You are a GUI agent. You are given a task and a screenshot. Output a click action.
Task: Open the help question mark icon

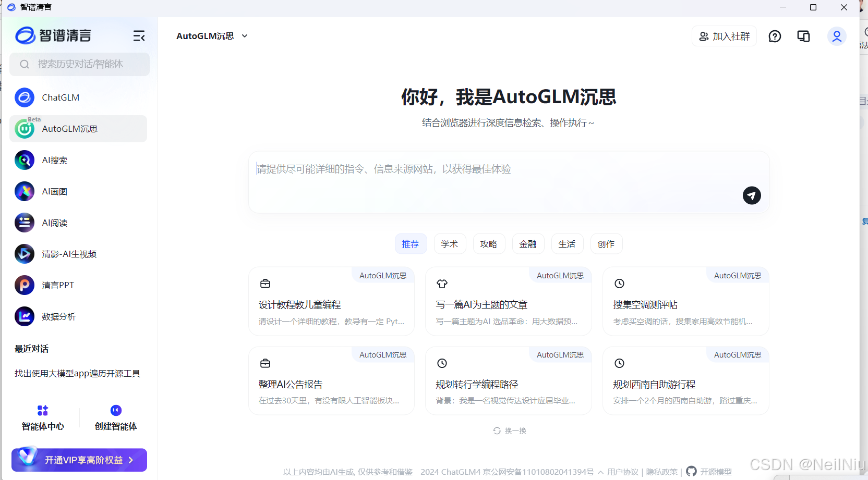[x=775, y=36]
